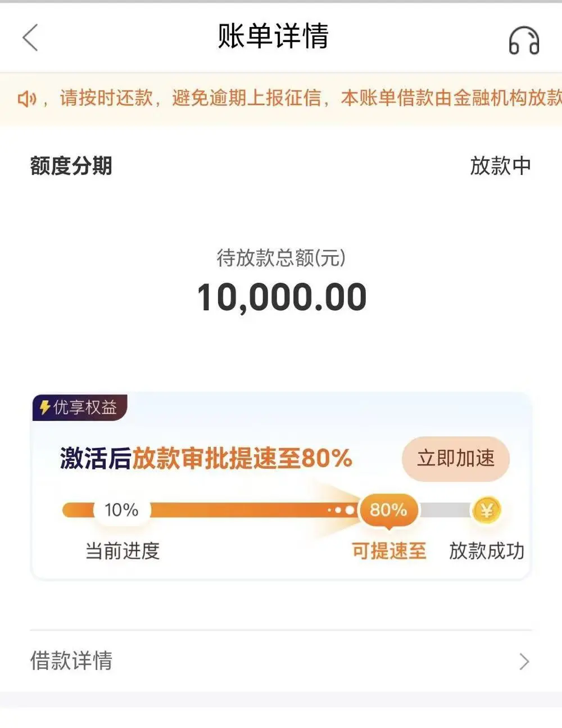The width and height of the screenshot is (562, 728).
Task: Tap the 放款成功 label
Action: (x=486, y=551)
